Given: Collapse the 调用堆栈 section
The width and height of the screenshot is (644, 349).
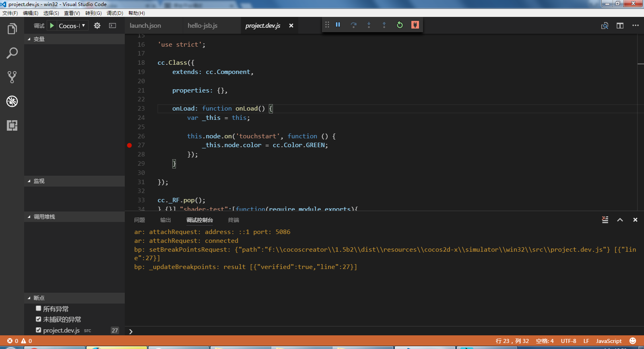Looking at the screenshot, I should 74,217.
